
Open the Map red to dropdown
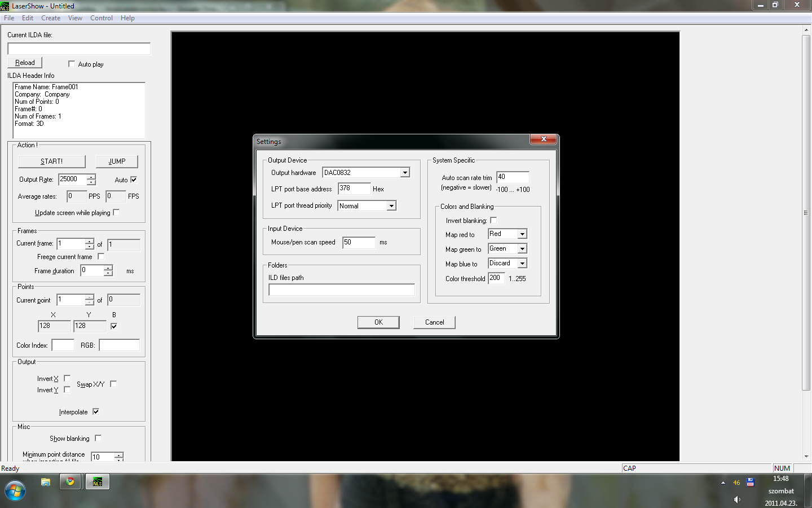coord(522,234)
